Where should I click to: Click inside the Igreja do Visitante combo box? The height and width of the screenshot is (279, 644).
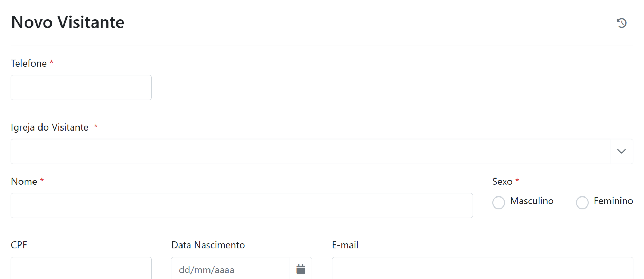tap(310, 151)
